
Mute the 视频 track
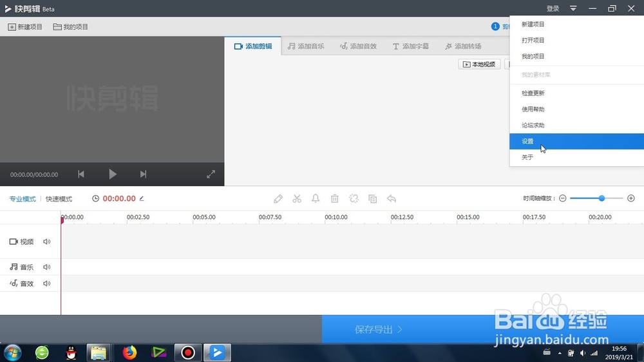click(x=47, y=242)
